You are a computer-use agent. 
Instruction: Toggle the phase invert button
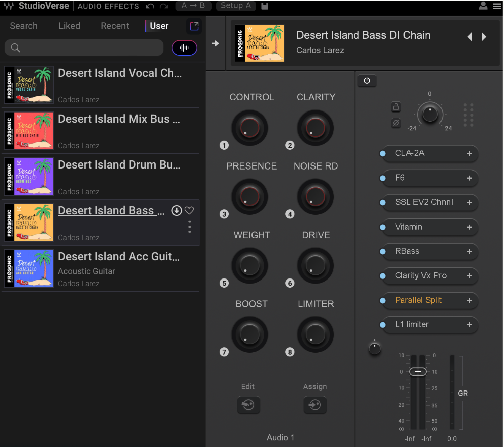pos(396,123)
